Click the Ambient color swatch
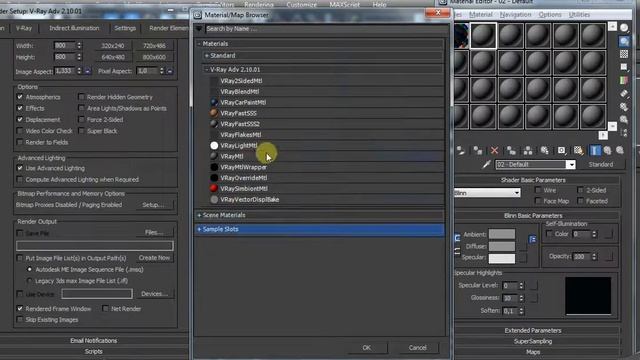 502,234
